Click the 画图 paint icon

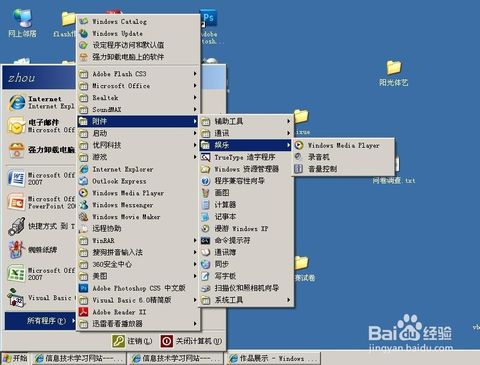point(206,193)
